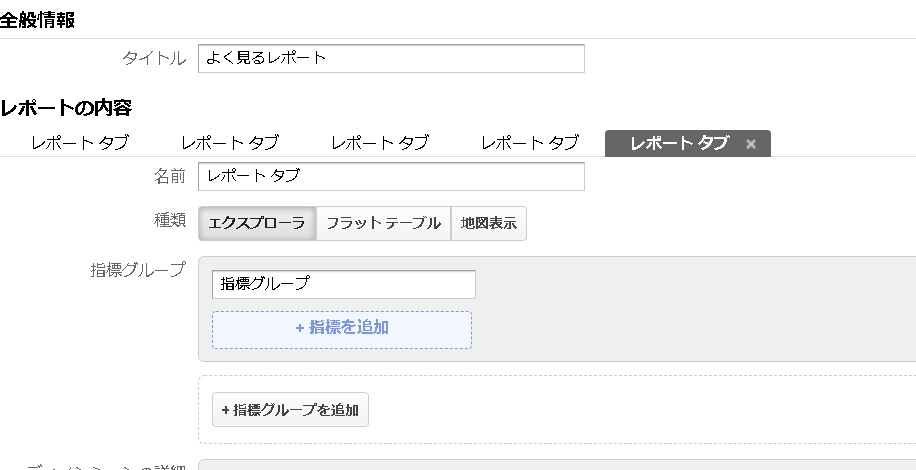Close the active レポート タブ with the x icon
Image resolution: width=916 pixels, height=470 pixels.
pos(751,144)
